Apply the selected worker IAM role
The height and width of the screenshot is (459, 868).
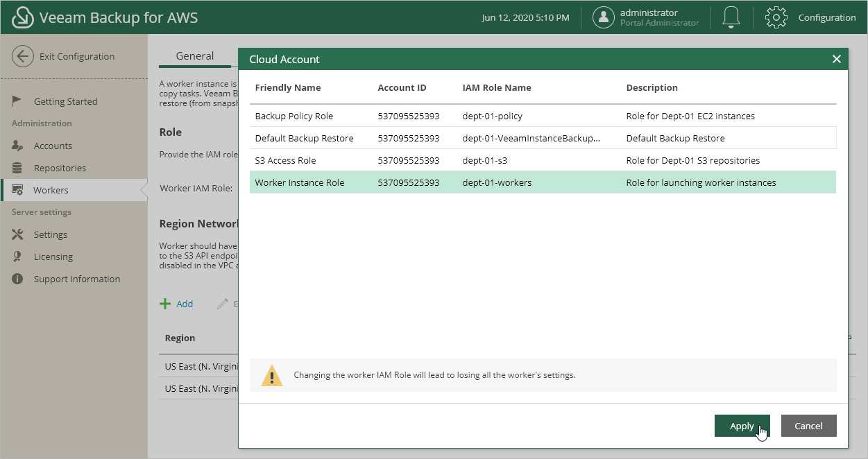[x=742, y=426]
